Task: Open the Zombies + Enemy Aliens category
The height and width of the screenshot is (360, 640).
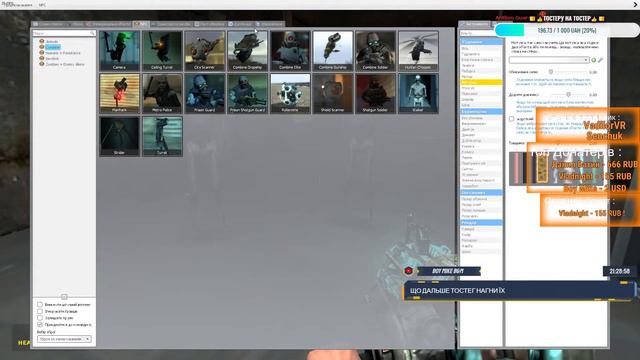Action: pos(64,64)
